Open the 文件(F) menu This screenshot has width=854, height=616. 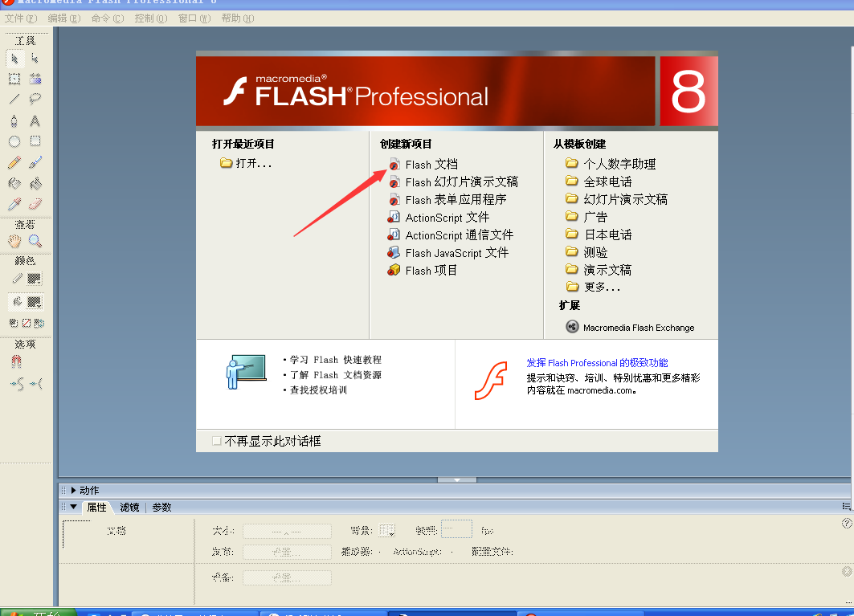pyautogui.click(x=21, y=18)
